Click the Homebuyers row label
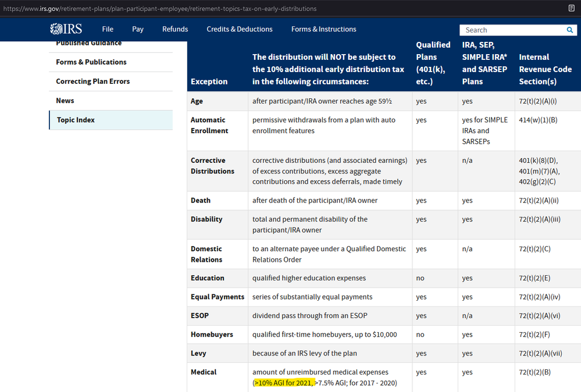Screen dimensions: 581x392 (x=212, y=334)
